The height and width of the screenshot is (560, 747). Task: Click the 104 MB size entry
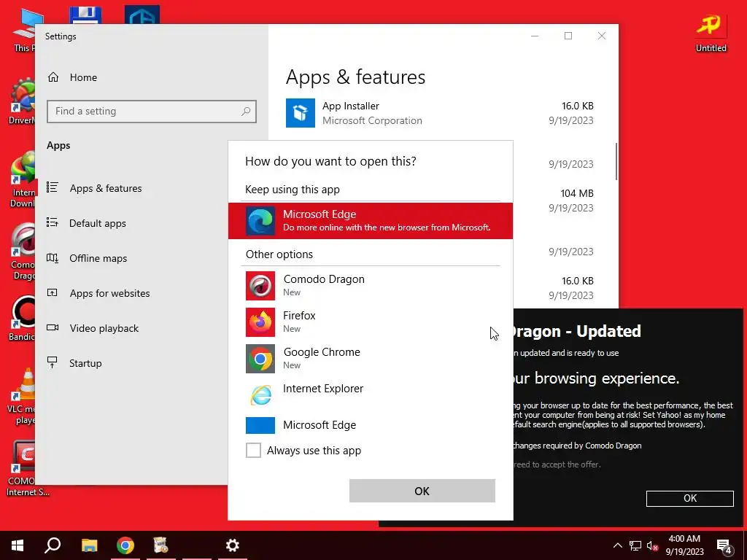577,193
